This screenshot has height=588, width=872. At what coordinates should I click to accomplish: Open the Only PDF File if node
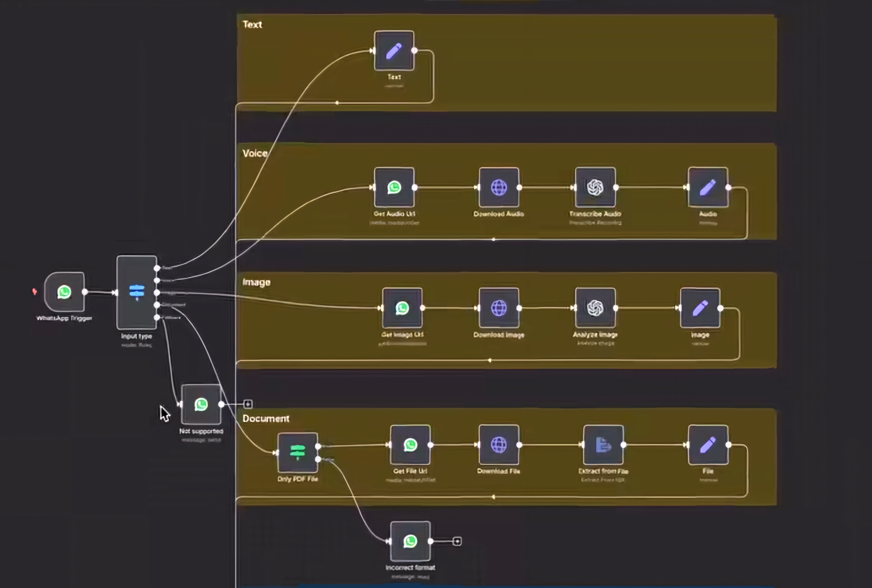tap(298, 453)
